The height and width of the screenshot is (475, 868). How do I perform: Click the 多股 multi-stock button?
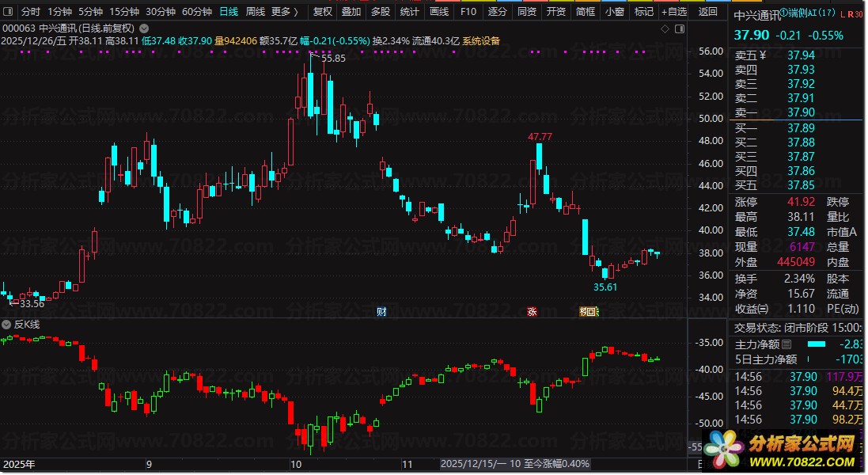tap(381, 12)
